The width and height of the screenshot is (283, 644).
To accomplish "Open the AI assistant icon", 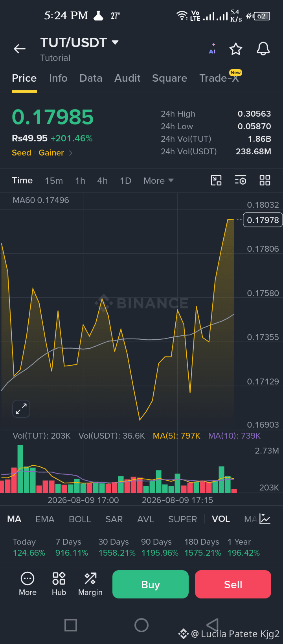I will click(212, 49).
